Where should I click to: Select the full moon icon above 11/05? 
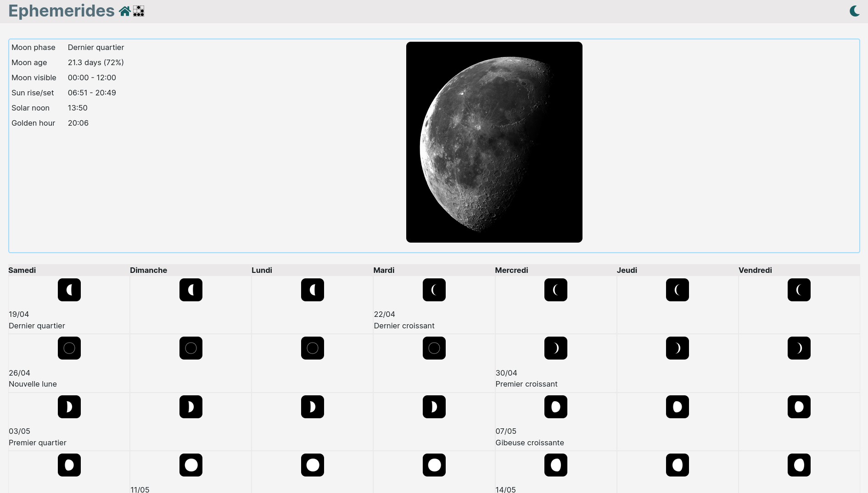191,465
